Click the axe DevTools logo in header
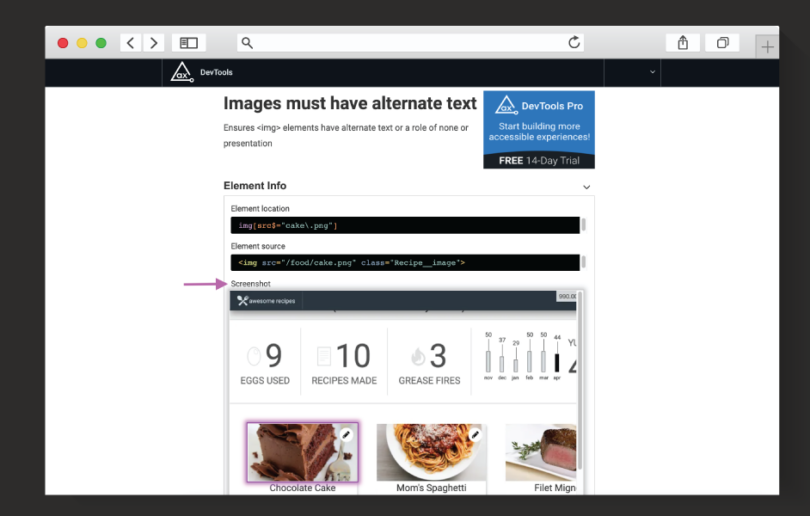Screen dimensions: 810x516 pyautogui.click(x=182, y=72)
